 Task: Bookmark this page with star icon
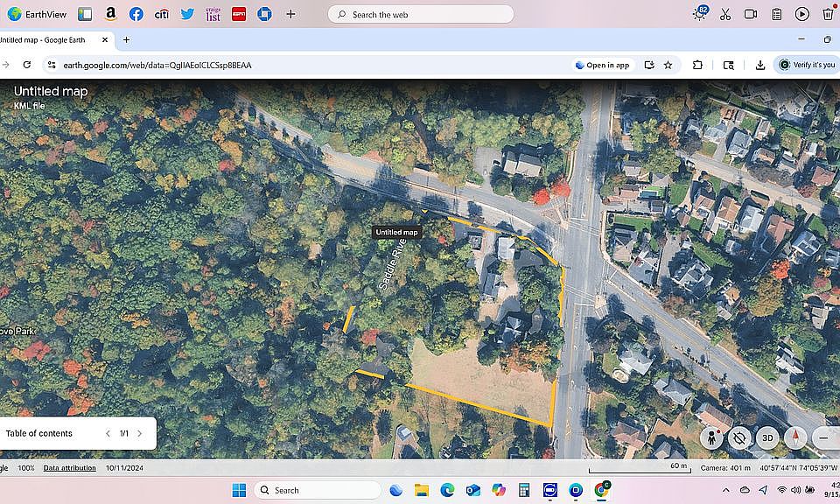pyautogui.click(x=668, y=65)
